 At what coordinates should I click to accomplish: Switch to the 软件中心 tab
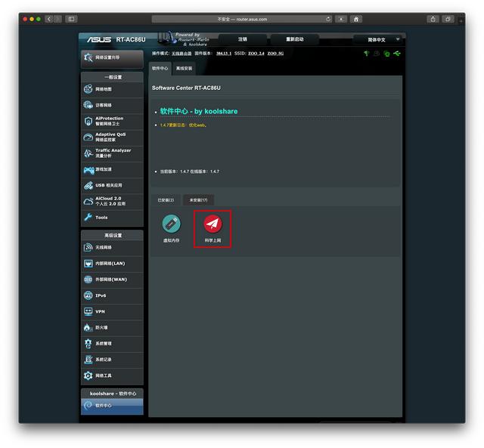pos(160,69)
